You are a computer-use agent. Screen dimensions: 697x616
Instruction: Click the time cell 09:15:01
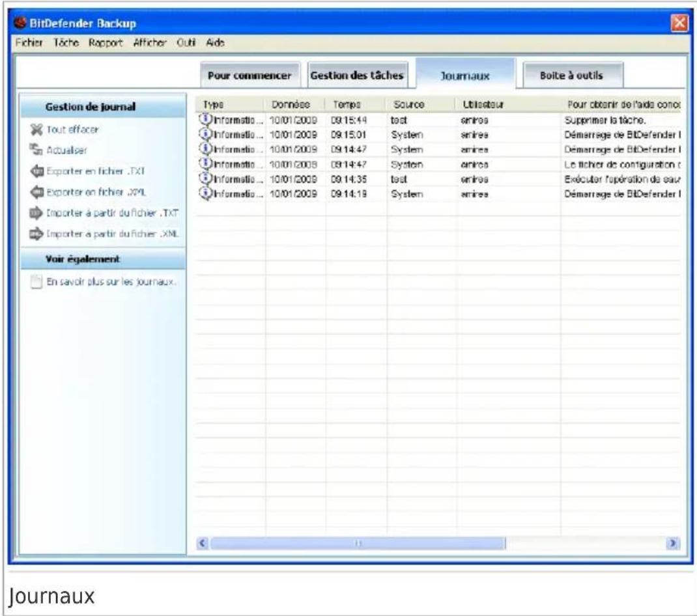pyautogui.click(x=348, y=135)
